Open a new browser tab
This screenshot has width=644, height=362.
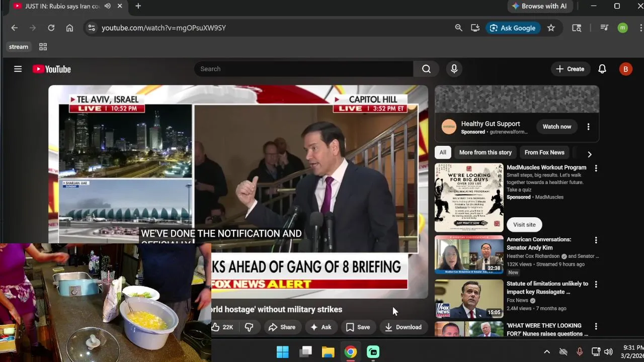(x=138, y=6)
